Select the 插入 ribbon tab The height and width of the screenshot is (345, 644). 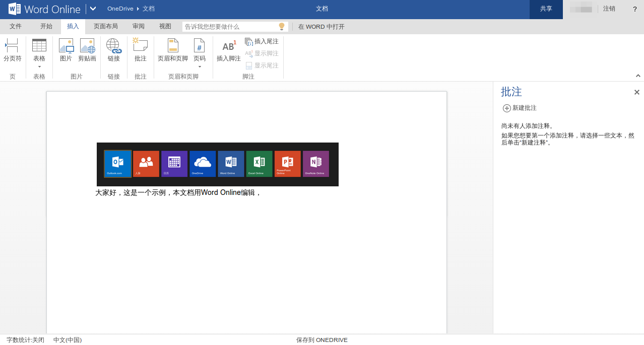(x=73, y=27)
